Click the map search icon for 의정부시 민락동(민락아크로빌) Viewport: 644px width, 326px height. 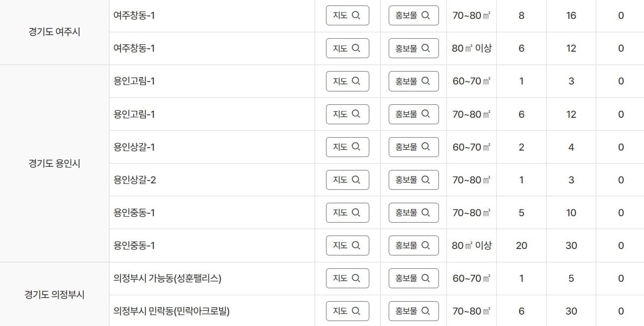[x=357, y=311]
